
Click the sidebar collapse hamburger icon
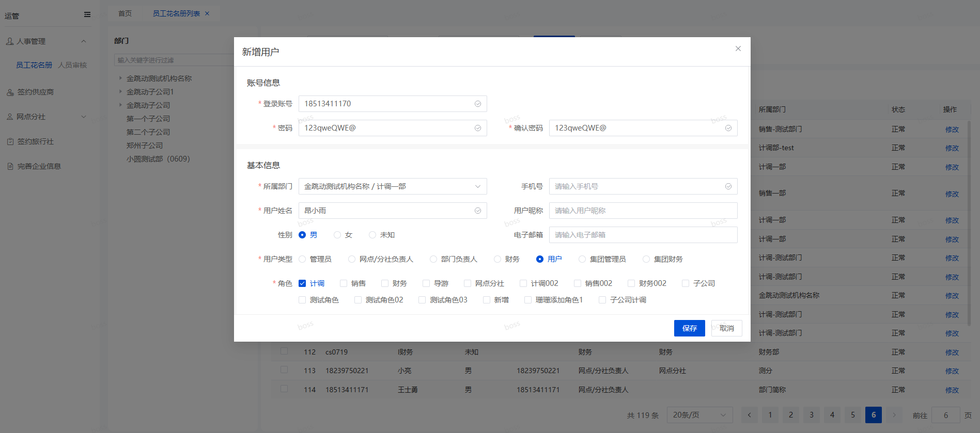(x=87, y=15)
